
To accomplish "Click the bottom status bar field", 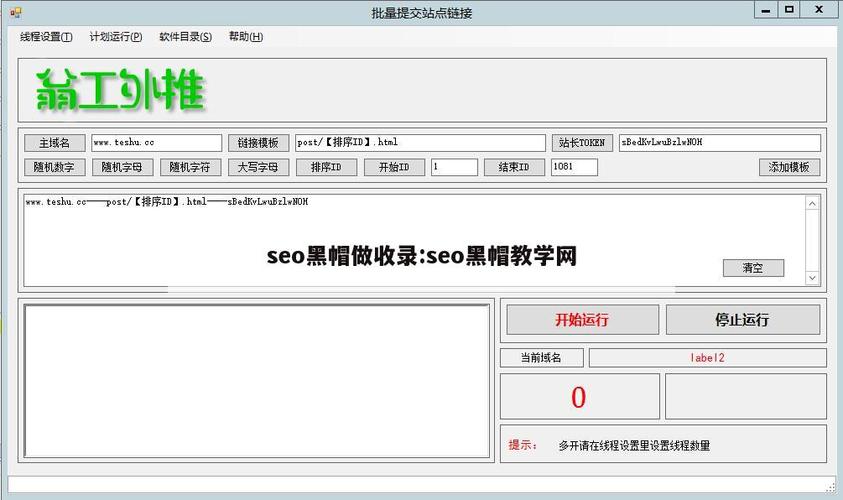I will point(421,484).
